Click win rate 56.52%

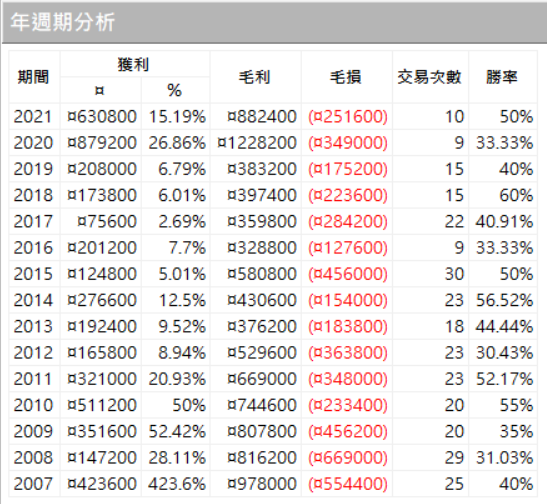[x=504, y=300]
